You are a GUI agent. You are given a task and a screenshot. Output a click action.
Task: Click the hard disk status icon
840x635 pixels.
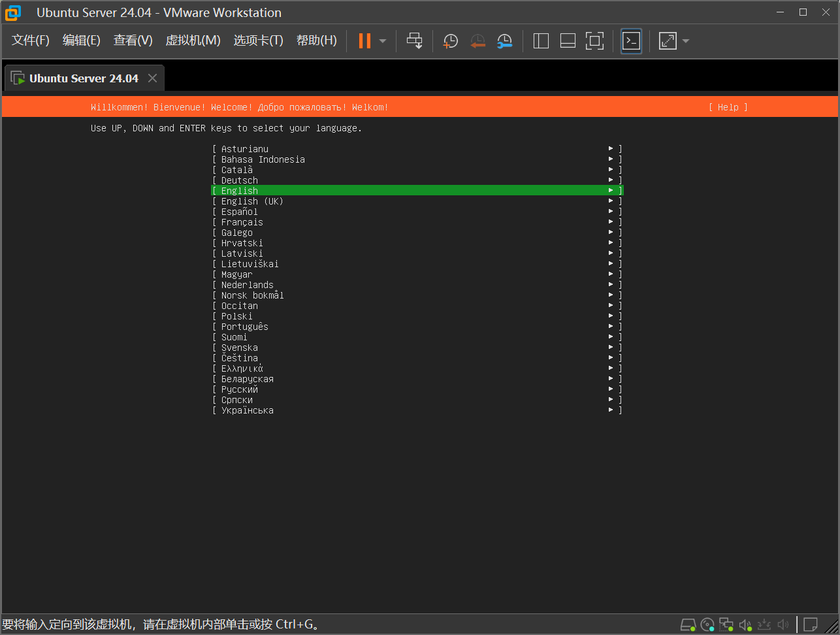[688, 625]
